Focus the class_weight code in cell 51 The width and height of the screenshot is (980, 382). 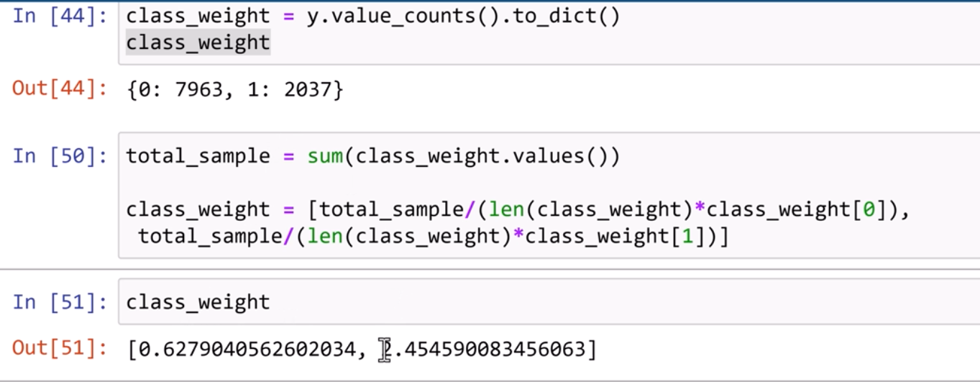point(198,302)
